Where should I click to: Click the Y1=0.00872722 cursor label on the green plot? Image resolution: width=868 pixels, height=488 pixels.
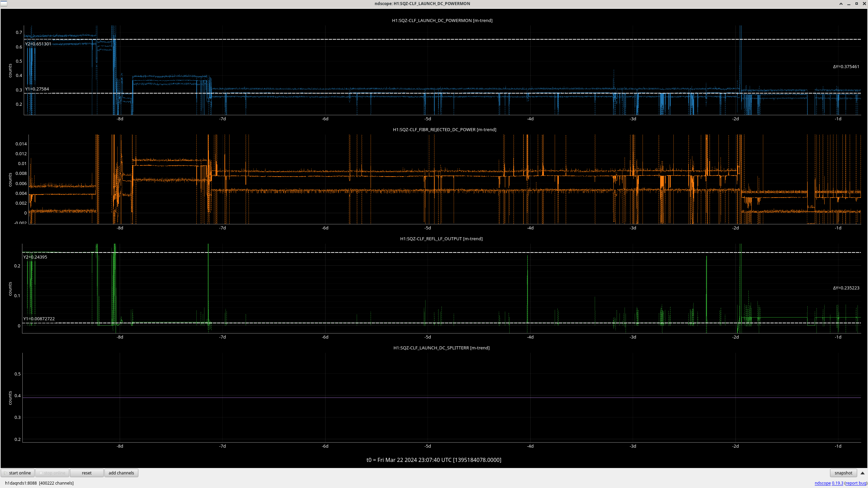tap(39, 319)
